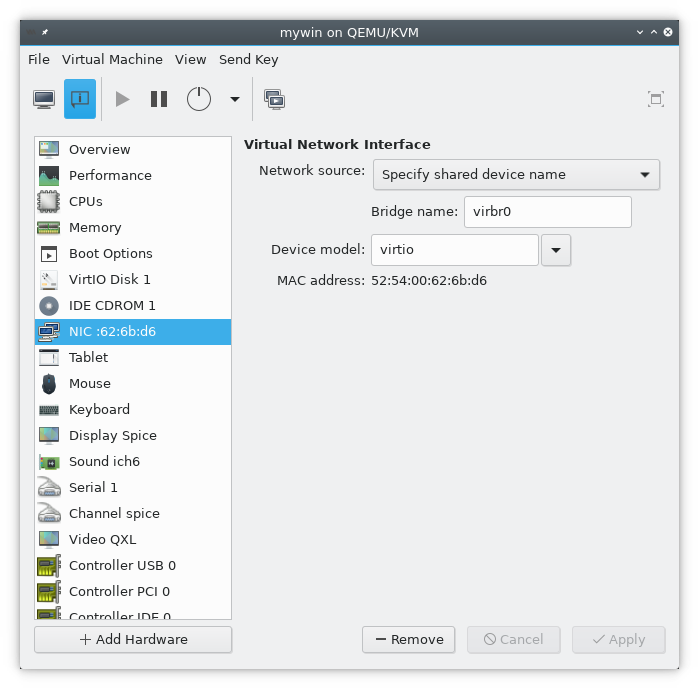This screenshot has height=689, width=699.
Task: Select the Display Spice label
Action: (x=113, y=435)
